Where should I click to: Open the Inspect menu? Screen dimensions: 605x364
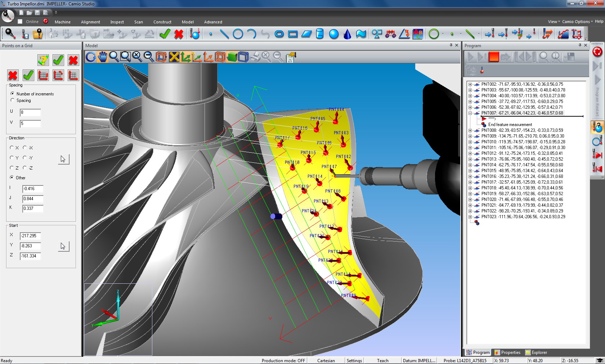[x=117, y=22]
